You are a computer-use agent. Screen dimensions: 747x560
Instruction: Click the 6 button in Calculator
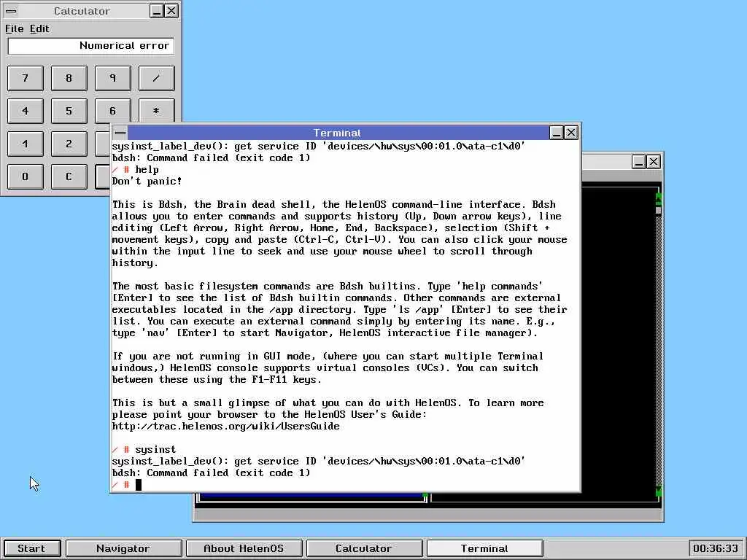tap(113, 111)
